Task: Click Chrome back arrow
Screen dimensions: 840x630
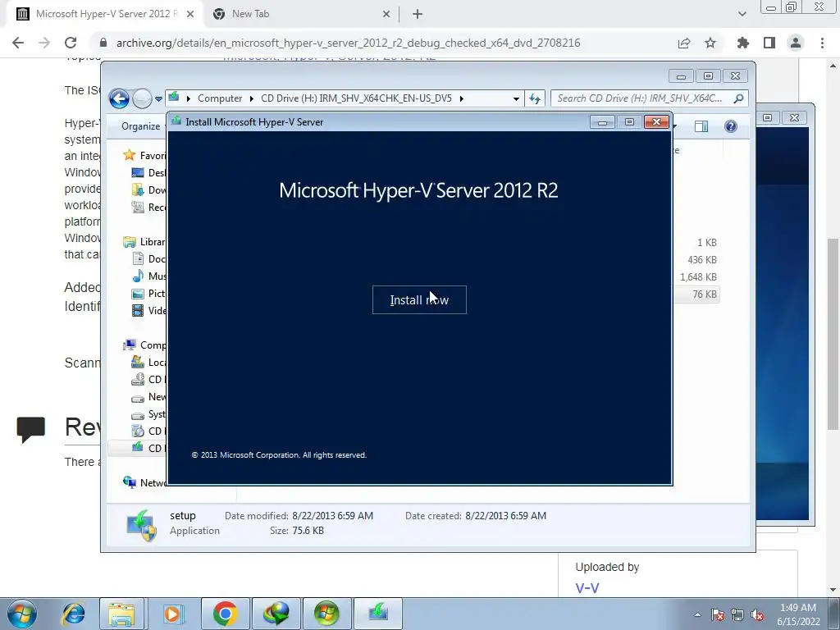Action: (x=18, y=43)
